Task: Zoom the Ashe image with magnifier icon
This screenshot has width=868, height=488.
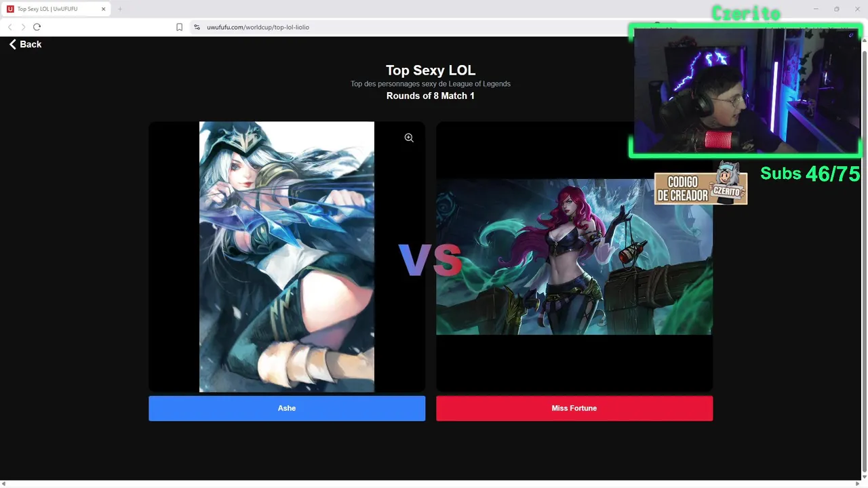Action: pyautogui.click(x=409, y=138)
